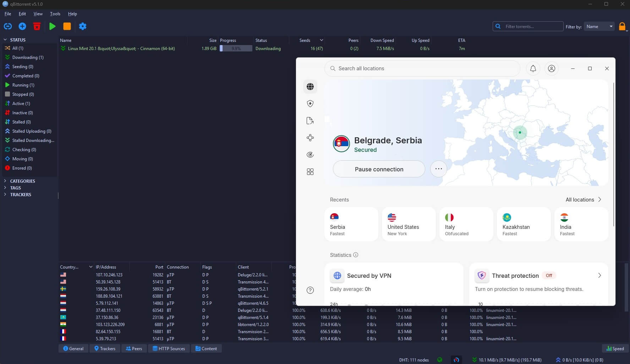Click the add torrent link icon
Screen dimensions: 630x364
pos(8,26)
